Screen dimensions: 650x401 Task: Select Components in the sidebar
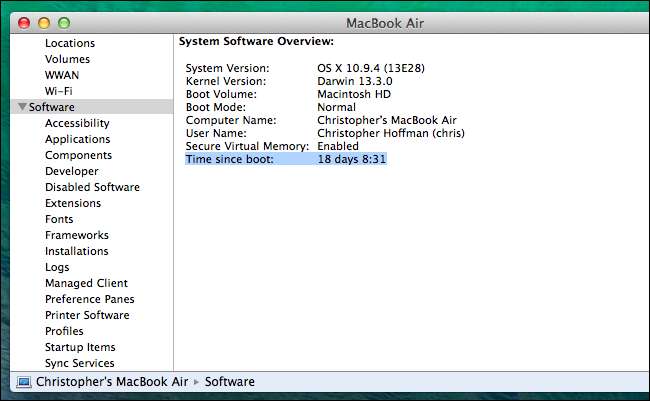[78, 155]
